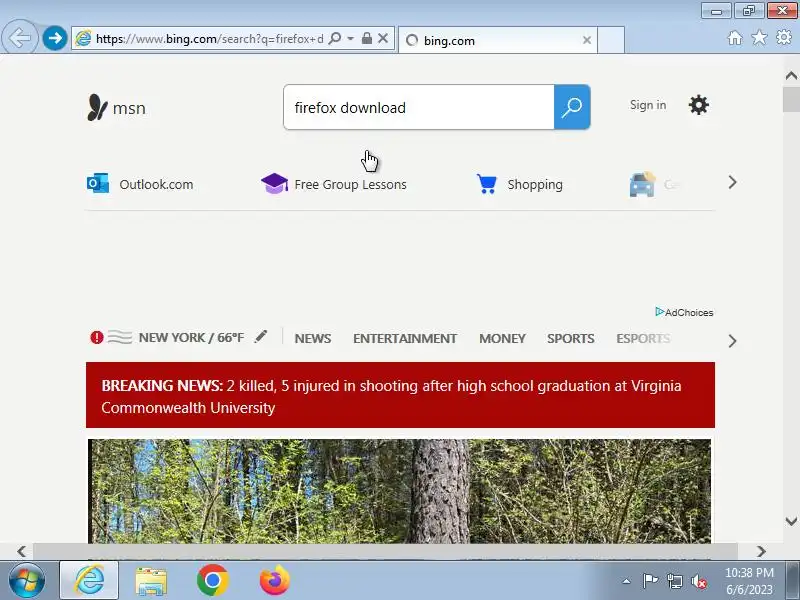The width and height of the screenshot is (800, 600).
Task: Click the muted volume tray icon
Action: (699, 581)
